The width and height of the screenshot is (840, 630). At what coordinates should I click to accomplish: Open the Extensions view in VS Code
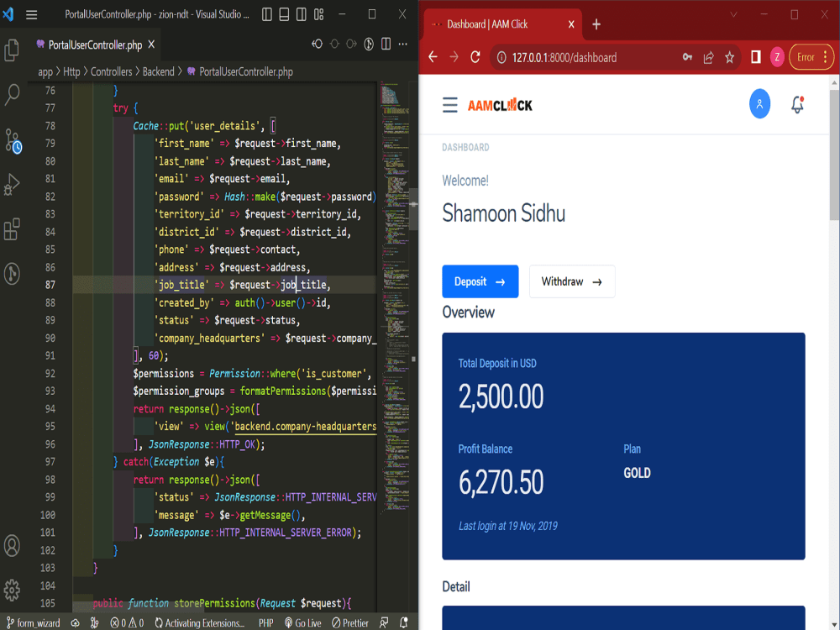tap(12, 229)
